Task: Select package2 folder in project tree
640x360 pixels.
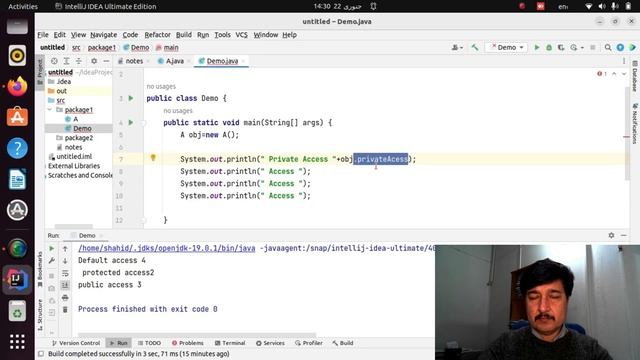Action: tap(79, 138)
